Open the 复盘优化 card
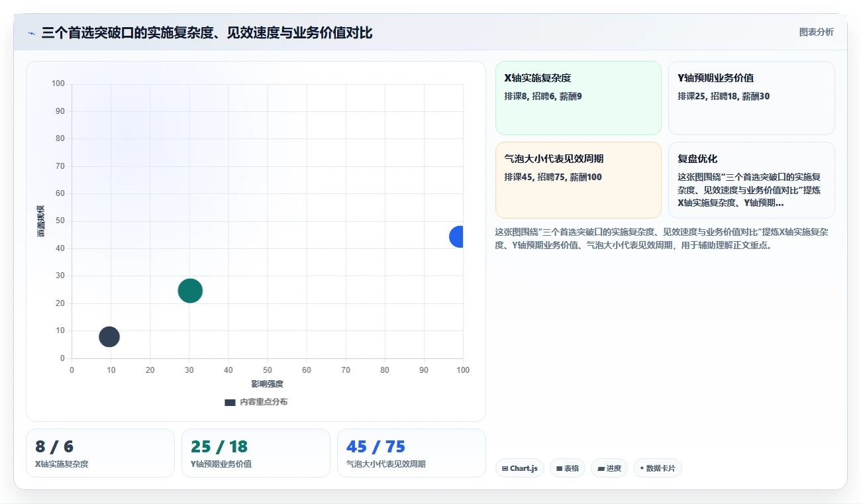The image size is (861, 504). pyautogui.click(x=752, y=180)
